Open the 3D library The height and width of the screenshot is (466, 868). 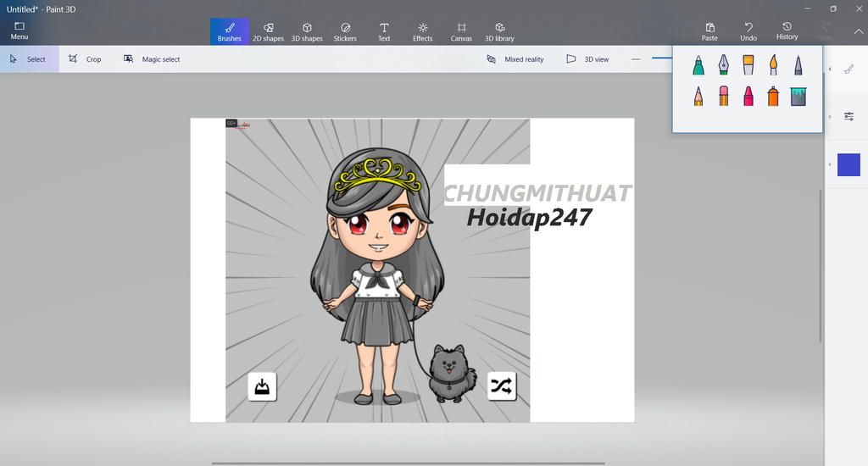(x=499, y=32)
